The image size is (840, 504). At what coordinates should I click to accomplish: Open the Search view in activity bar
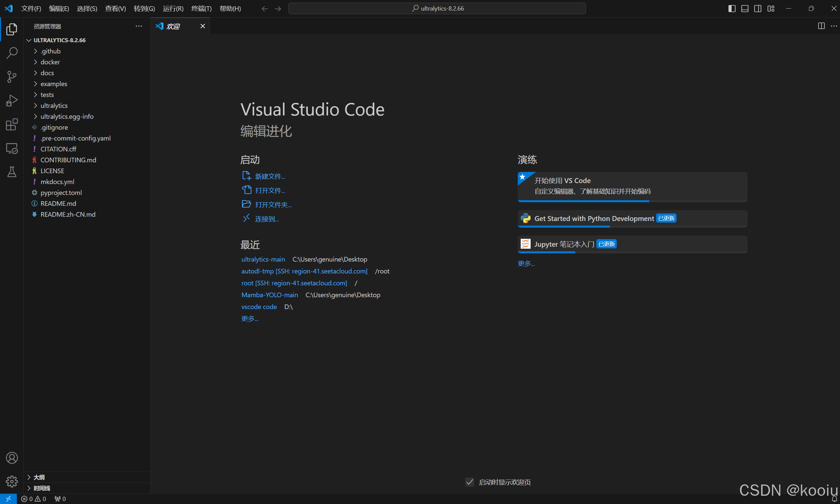point(12,53)
